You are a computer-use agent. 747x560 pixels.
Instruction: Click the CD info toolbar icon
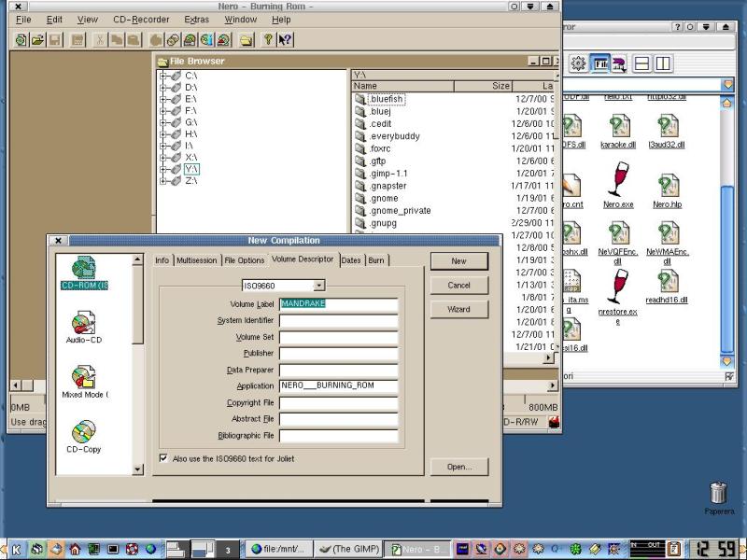click(x=206, y=40)
